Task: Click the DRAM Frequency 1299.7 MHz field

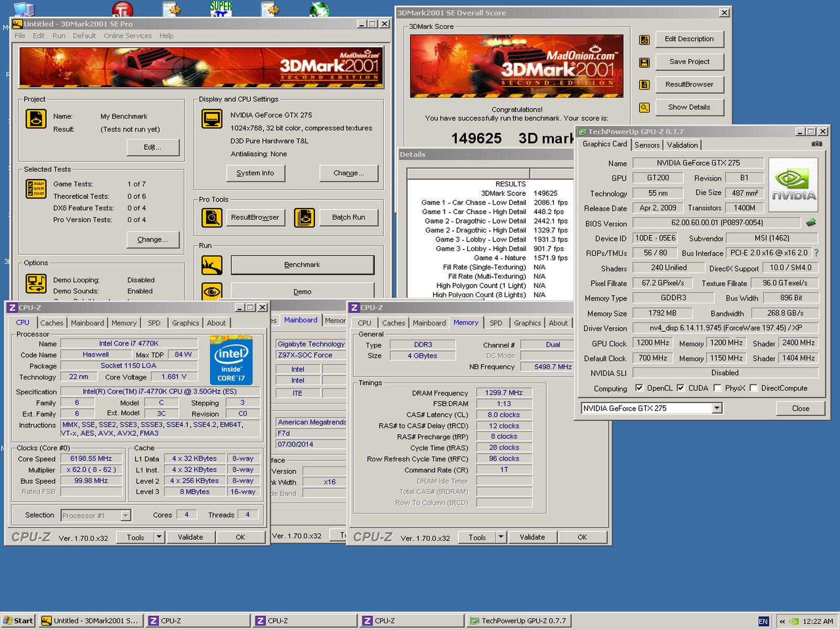Action: pyautogui.click(x=504, y=393)
